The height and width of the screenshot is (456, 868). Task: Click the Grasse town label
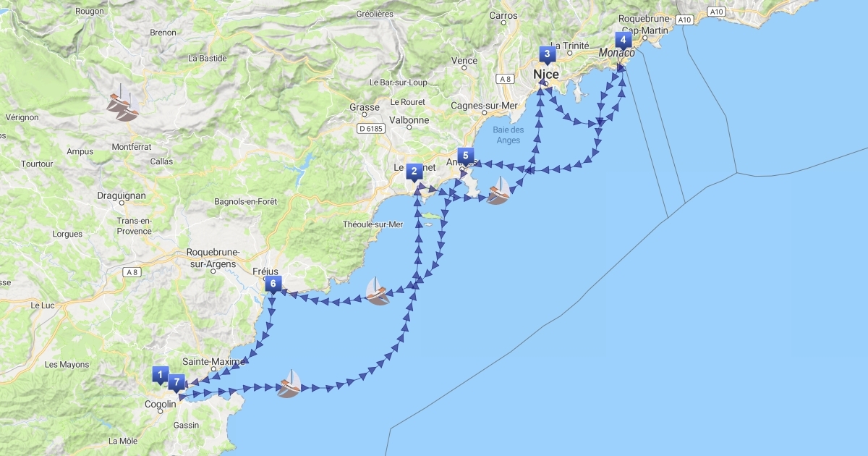(x=365, y=108)
